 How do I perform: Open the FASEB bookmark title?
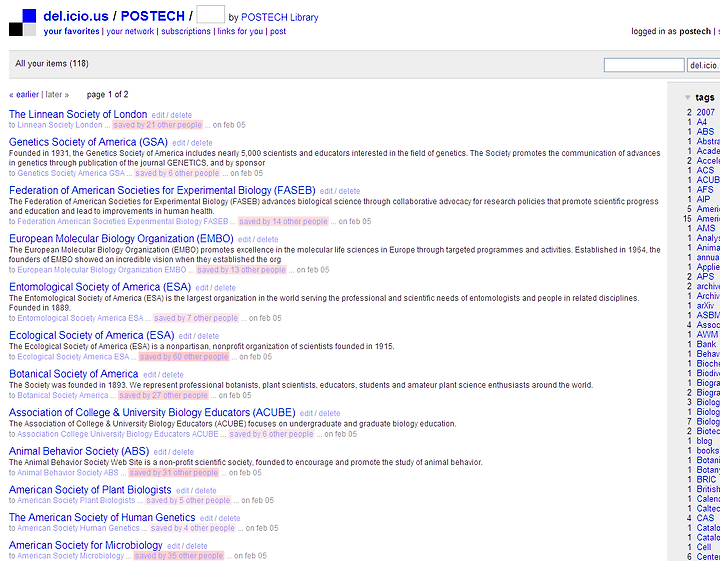click(x=162, y=190)
